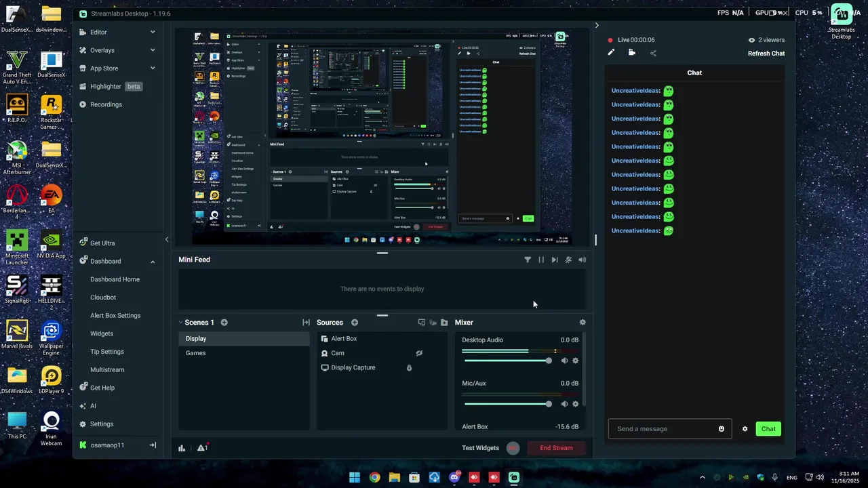The height and width of the screenshot is (488, 868).
Task: Collapse the left sidebar arrow
Action: click(167, 239)
